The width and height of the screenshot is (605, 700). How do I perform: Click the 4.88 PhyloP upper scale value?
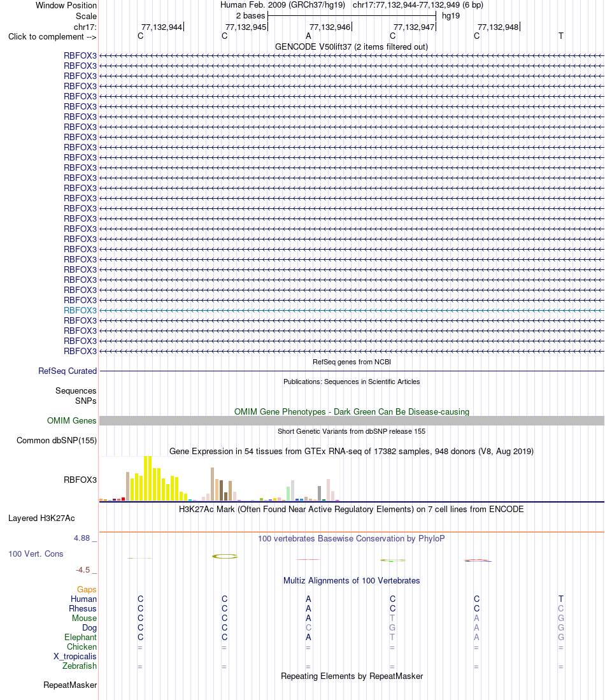(82, 538)
